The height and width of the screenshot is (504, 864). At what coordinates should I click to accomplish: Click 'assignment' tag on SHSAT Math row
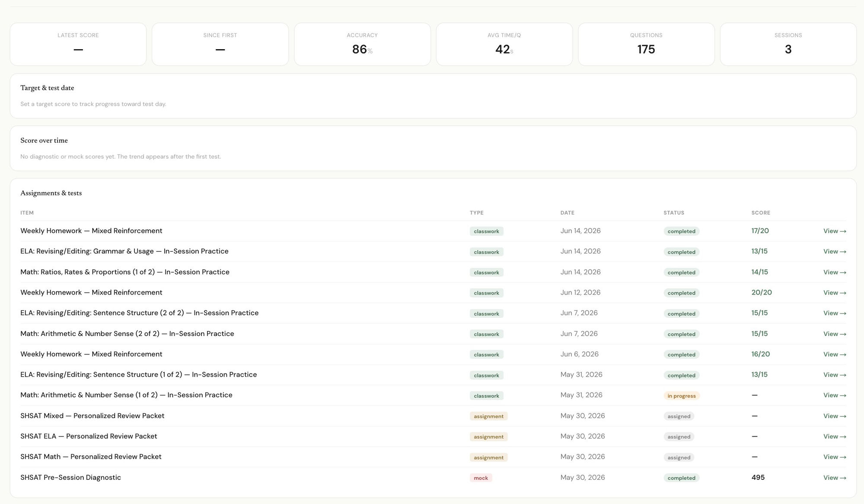pos(488,458)
